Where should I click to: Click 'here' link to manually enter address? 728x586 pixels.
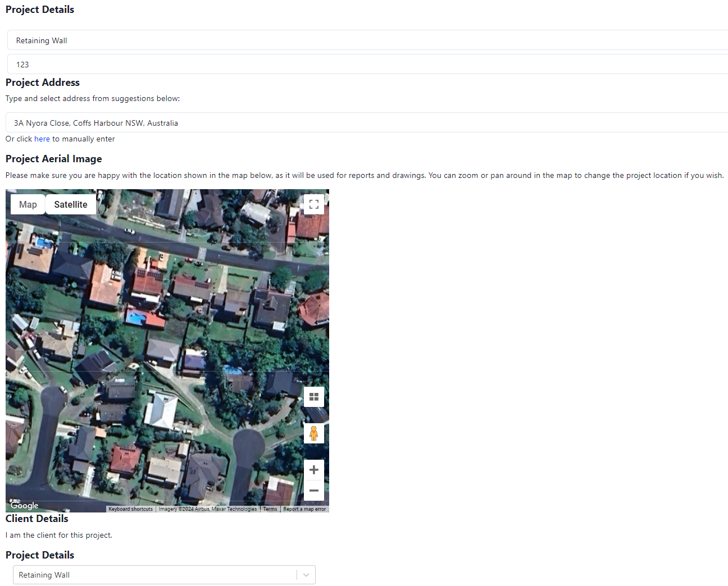[x=42, y=139]
